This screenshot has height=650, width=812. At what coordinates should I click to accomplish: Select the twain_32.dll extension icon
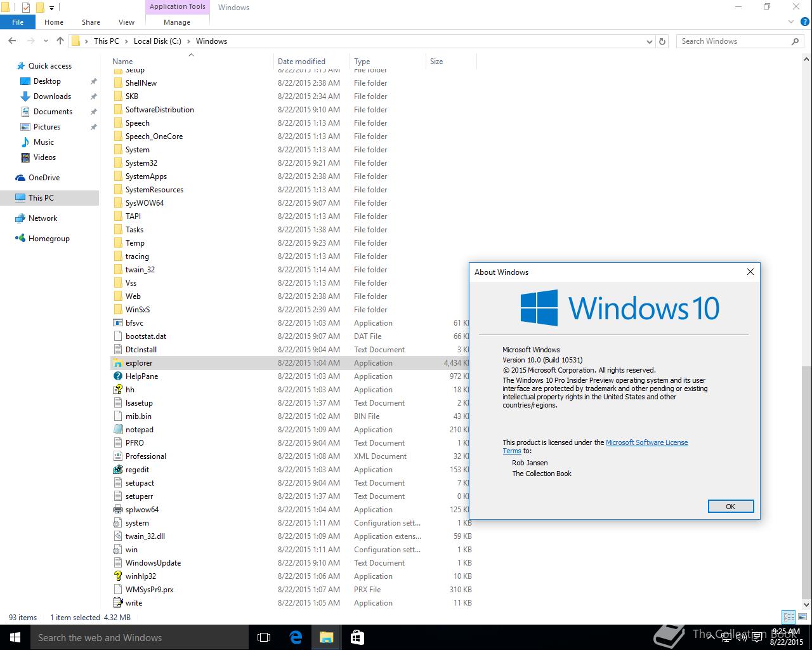click(118, 536)
